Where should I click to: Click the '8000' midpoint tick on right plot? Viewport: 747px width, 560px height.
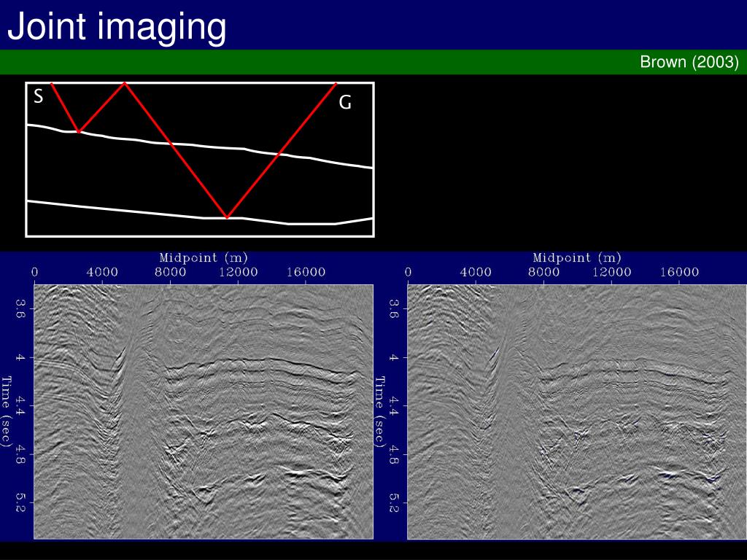click(x=543, y=273)
